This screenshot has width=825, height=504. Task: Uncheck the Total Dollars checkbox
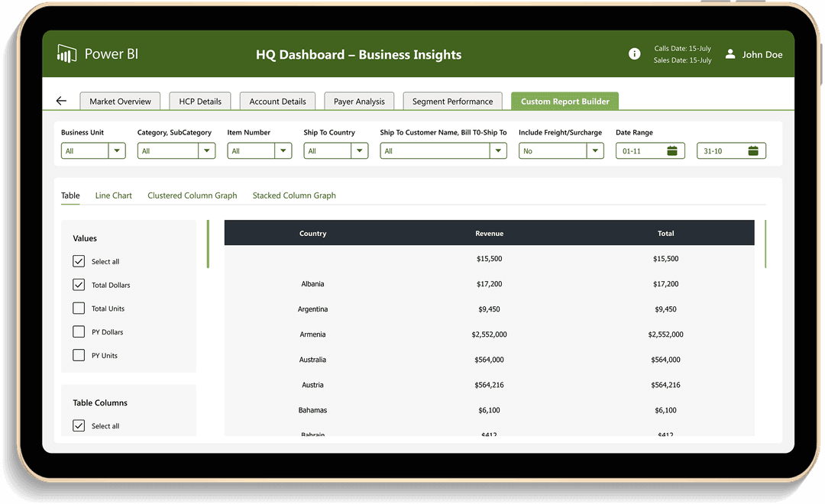coord(79,285)
